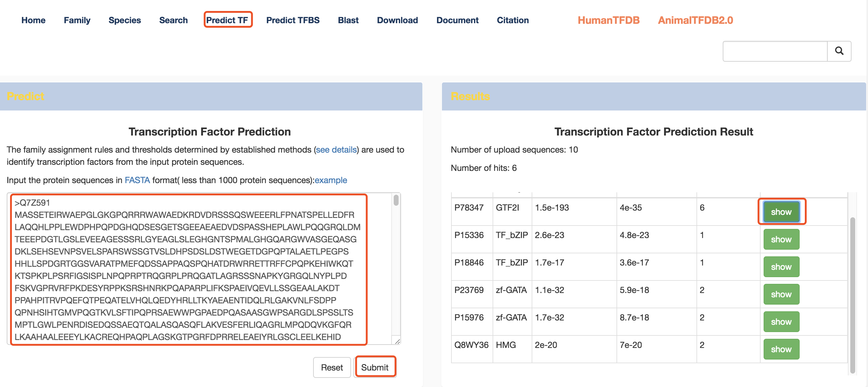The height and width of the screenshot is (387, 868).
Task: Show details for P15336 TF_bZIP hit
Action: coord(781,240)
